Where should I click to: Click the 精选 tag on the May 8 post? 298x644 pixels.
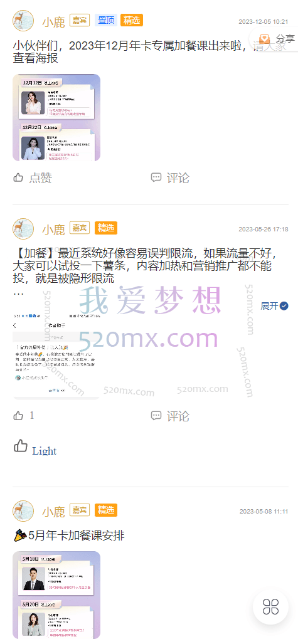pyautogui.click(x=106, y=510)
